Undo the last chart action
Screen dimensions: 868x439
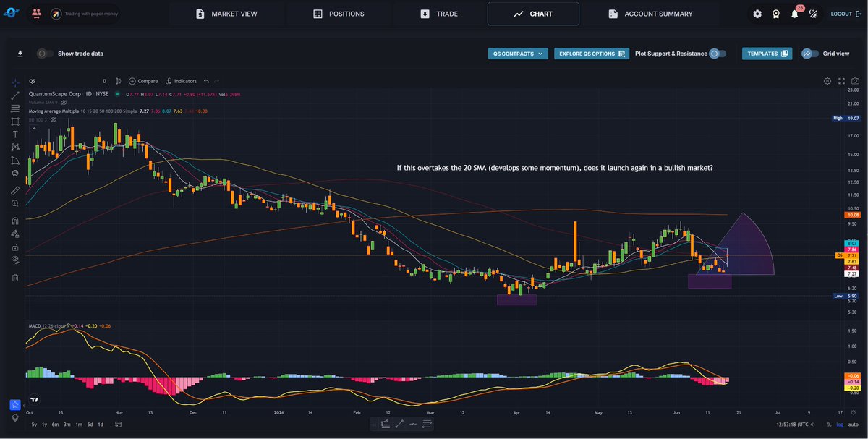point(206,81)
